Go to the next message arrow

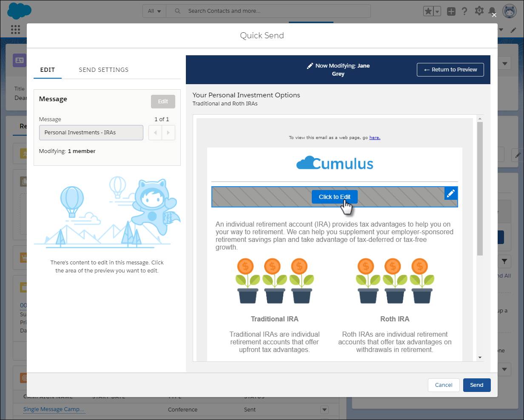point(168,133)
